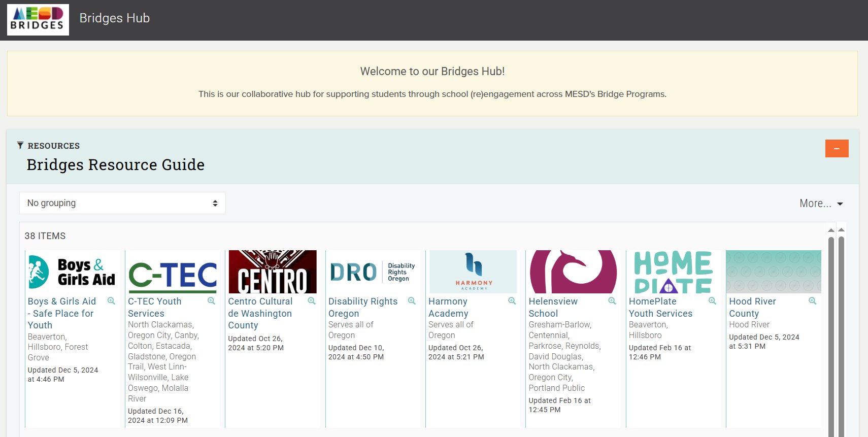Click the MESD Bridges logo
The height and width of the screenshot is (437, 868).
point(38,20)
